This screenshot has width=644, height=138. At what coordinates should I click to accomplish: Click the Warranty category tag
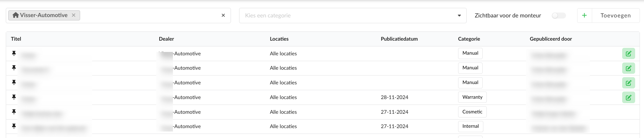click(x=472, y=97)
